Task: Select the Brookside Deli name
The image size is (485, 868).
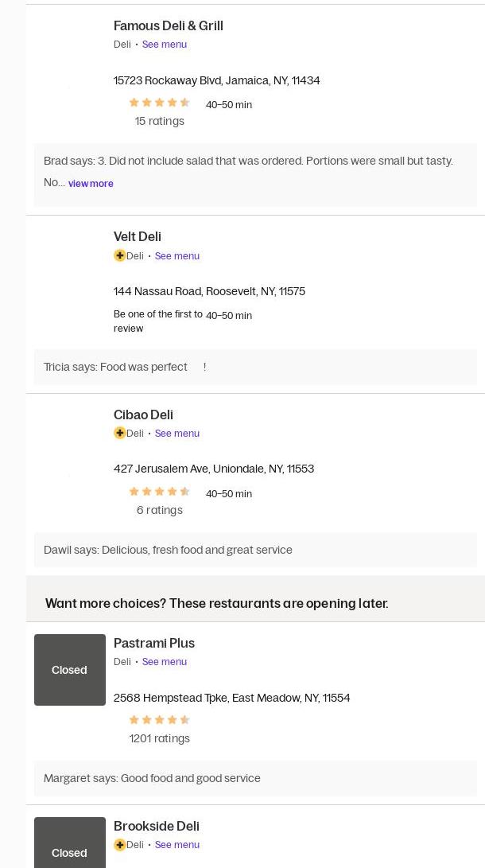Action: coord(156,826)
